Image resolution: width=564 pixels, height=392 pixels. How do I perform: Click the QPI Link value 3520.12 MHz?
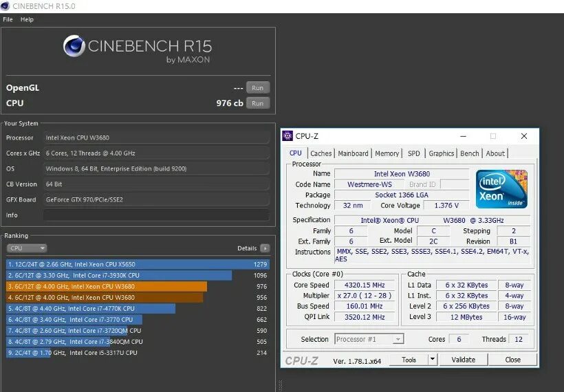[x=365, y=317]
